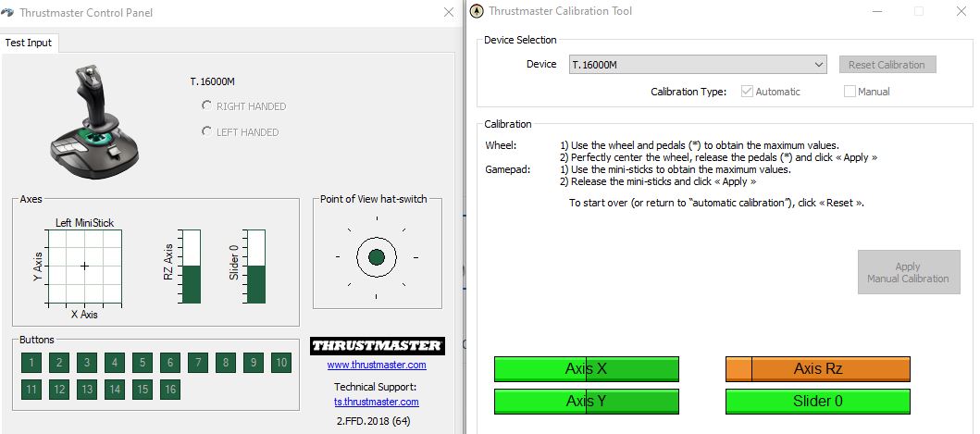Toggle the Automatic calibration checkbox

(746, 92)
